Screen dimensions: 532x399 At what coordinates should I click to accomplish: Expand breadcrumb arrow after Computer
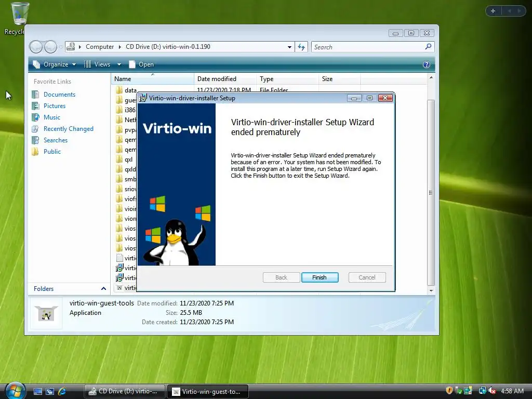(x=120, y=47)
